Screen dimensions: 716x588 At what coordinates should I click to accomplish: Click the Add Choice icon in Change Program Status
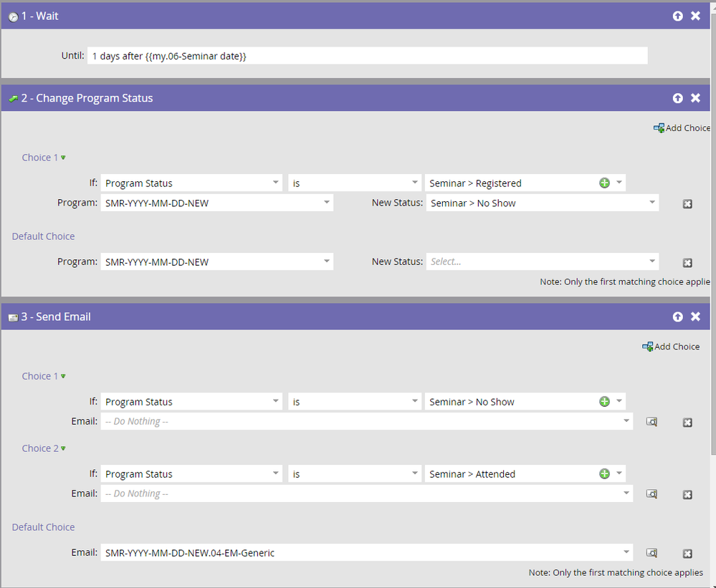pos(659,128)
